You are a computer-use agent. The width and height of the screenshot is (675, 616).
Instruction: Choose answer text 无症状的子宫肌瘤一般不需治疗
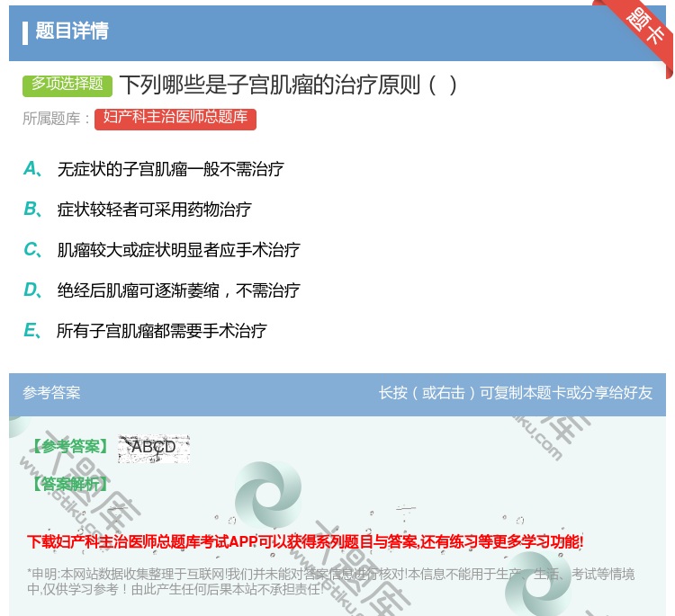click(170, 169)
